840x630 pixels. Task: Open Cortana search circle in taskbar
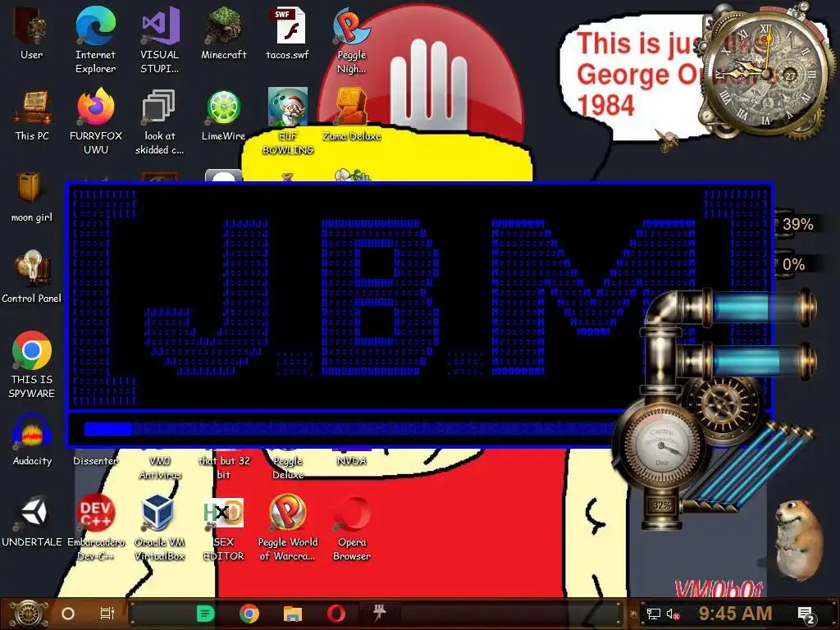tap(68, 614)
